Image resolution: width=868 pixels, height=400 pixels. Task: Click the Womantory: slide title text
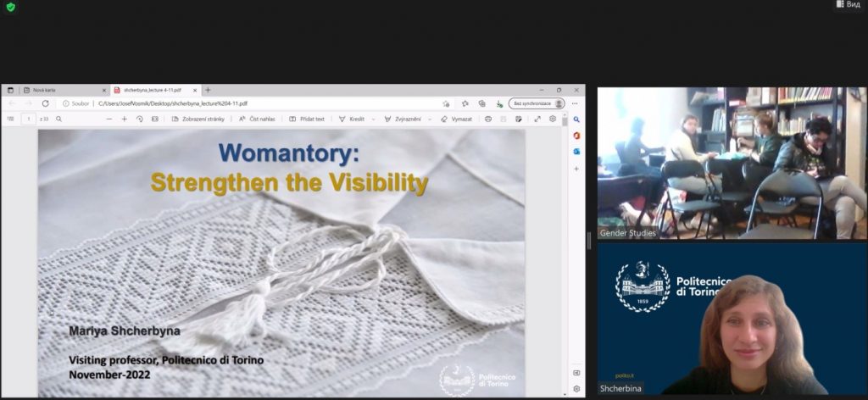coord(289,153)
